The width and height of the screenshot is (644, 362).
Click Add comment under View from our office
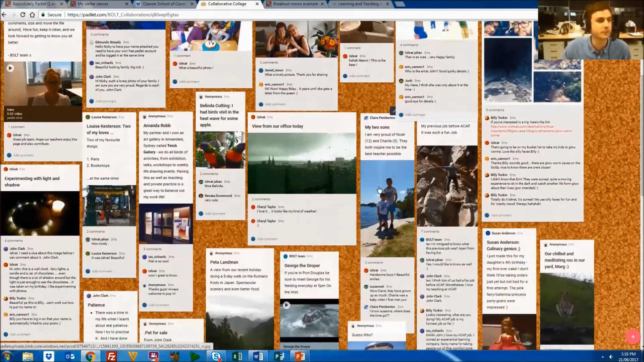coord(267,239)
